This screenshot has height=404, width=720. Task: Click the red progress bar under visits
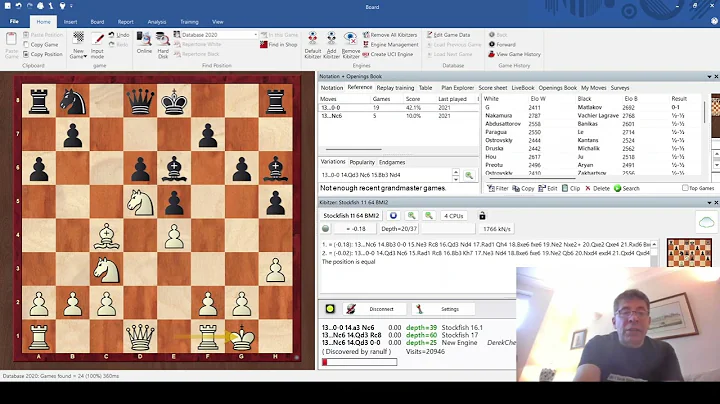(359, 362)
